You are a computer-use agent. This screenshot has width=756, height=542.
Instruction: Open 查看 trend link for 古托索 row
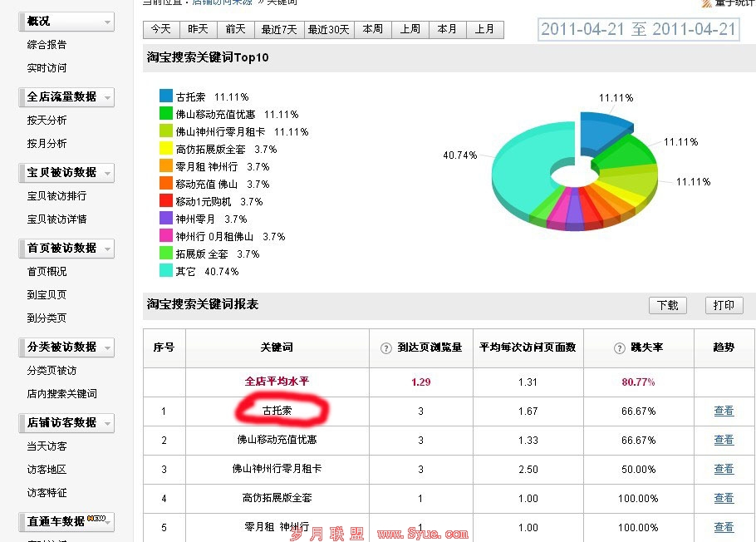click(724, 411)
